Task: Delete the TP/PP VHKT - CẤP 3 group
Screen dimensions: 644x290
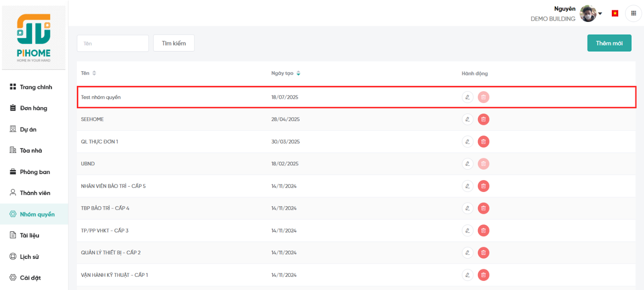Action: point(483,230)
